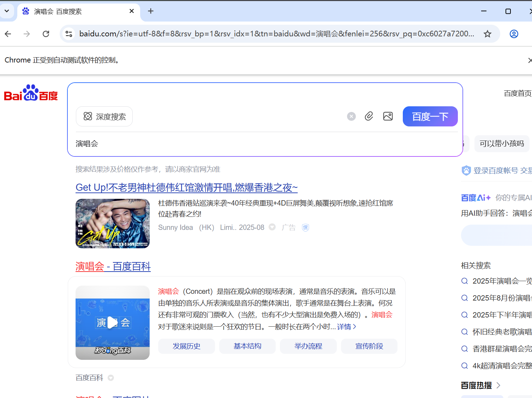Select the 可以带小孩吗 suggestion chip

tap(502, 144)
